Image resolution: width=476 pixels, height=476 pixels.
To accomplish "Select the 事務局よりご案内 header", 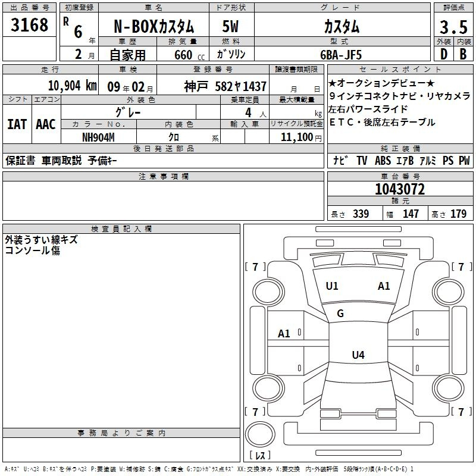I will (x=121, y=433).
